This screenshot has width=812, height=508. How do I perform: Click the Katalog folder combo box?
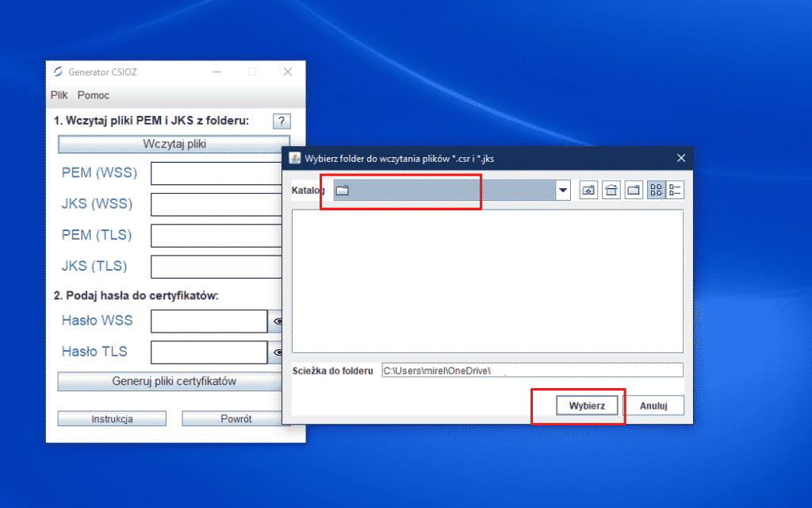point(451,190)
